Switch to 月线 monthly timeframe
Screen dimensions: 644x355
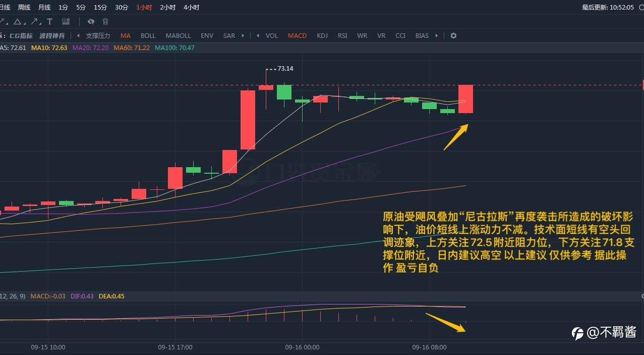pyautogui.click(x=44, y=8)
